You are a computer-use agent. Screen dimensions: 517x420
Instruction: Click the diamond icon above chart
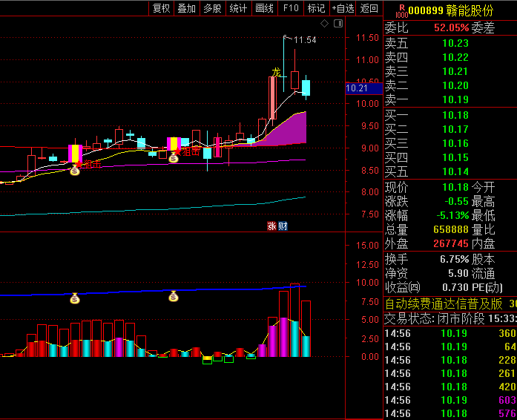pyautogui.click(x=324, y=24)
